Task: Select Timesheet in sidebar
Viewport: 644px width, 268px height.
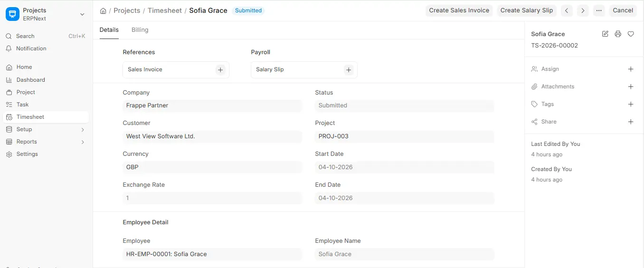Action: 46,117
